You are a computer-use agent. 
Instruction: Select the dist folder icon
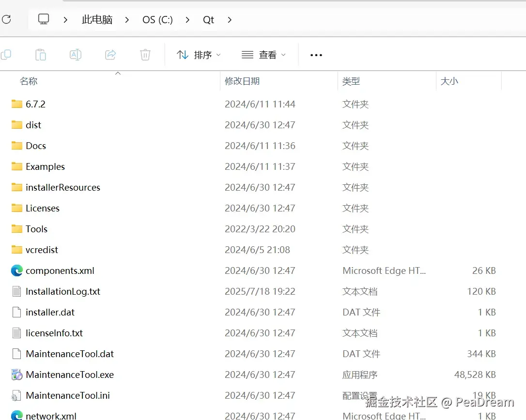coord(17,125)
